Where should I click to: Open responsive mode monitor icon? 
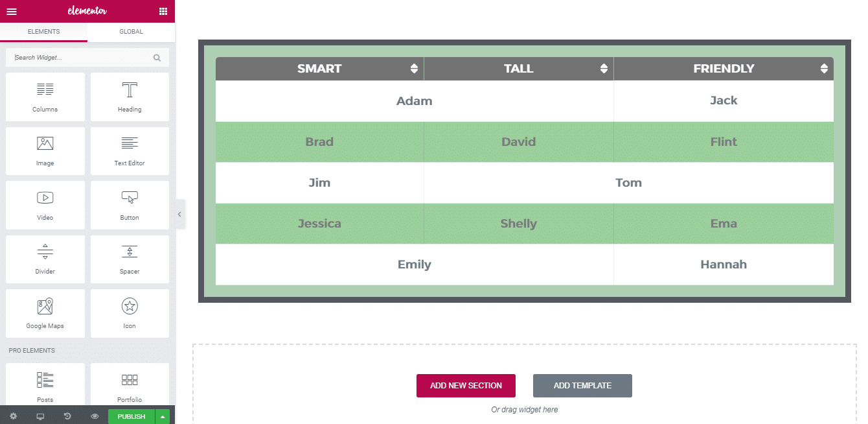point(40,416)
